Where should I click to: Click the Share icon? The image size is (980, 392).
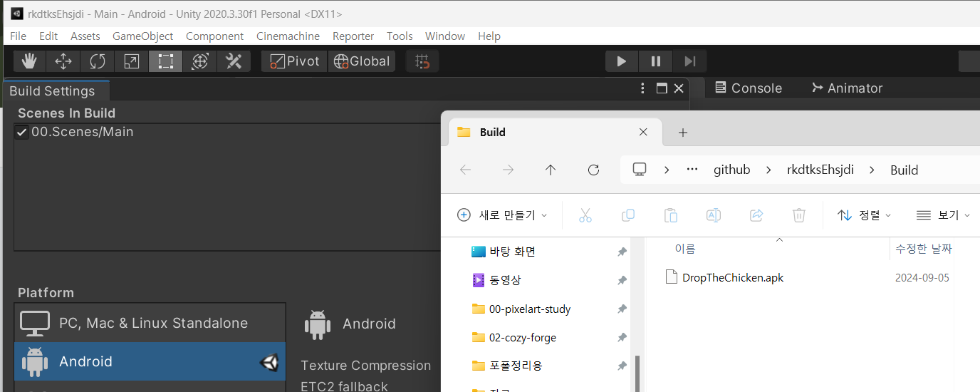[x=756, y=215]
